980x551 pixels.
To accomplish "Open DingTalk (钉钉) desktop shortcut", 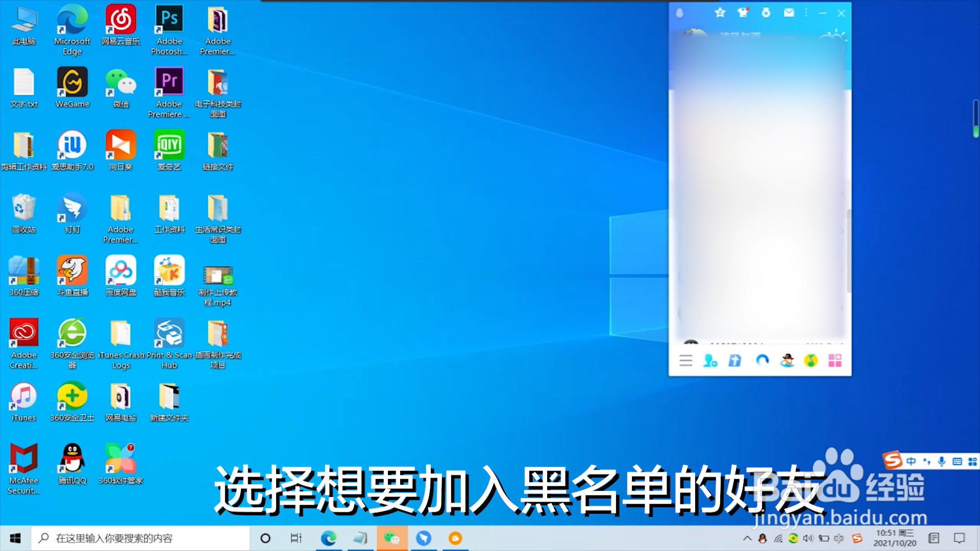I will (72, 213).
